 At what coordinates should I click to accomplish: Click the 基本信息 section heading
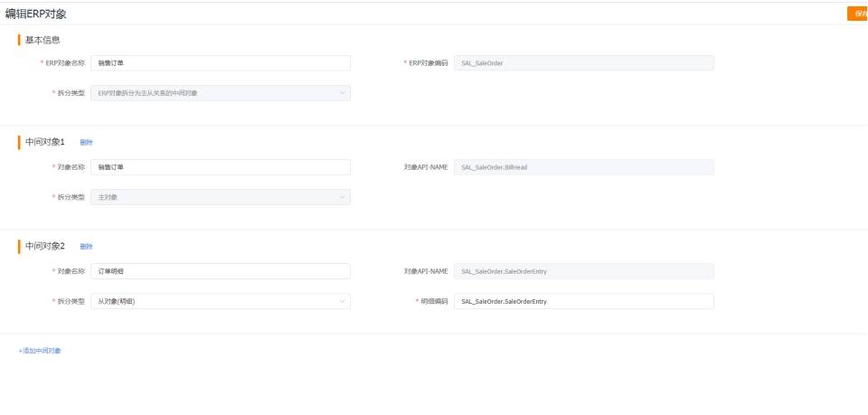pyautogui.click(x=42, y=40)
